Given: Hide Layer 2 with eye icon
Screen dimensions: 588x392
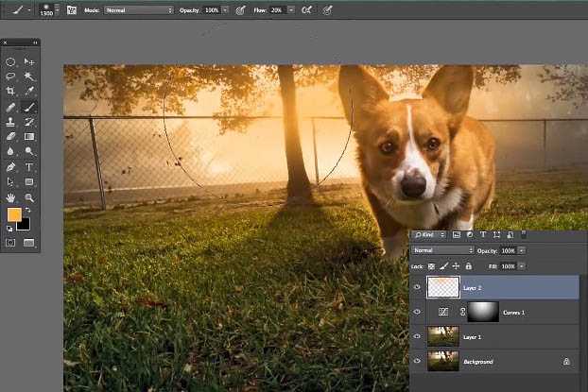Looking at the screenshot, I should click(x=418, y=286).
